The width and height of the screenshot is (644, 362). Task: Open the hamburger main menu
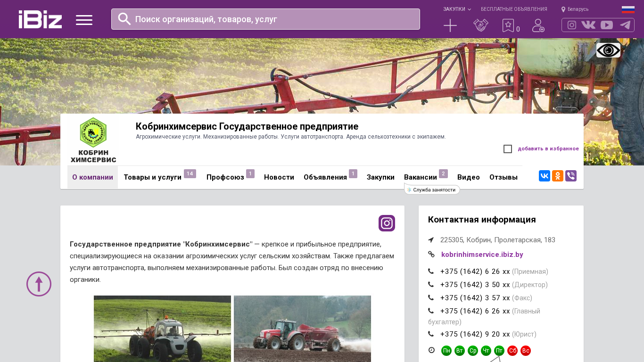(x=84, y=20)
